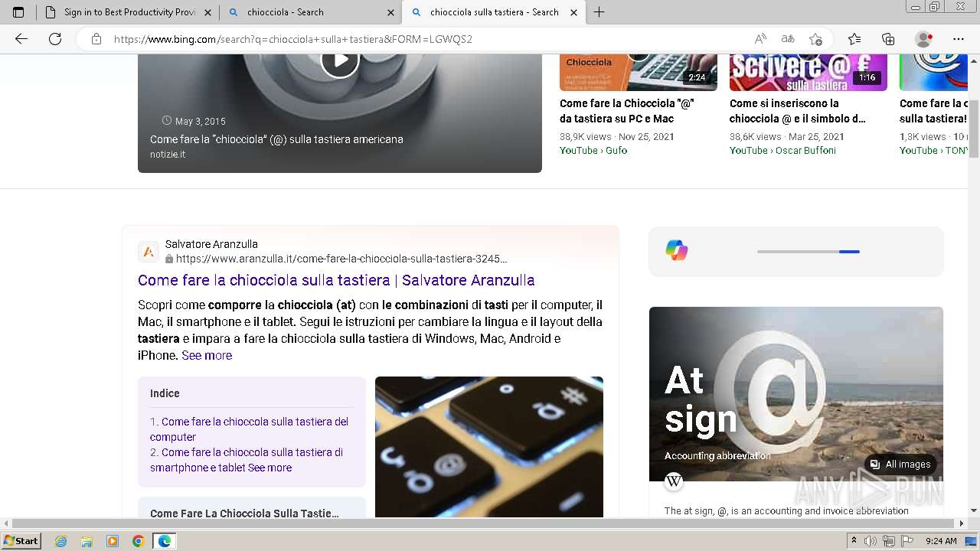Open the Come Fare La Chiocciola Sulla Tastie… section
This screenshot has width=980, height=551.
(x=244, y=514)
